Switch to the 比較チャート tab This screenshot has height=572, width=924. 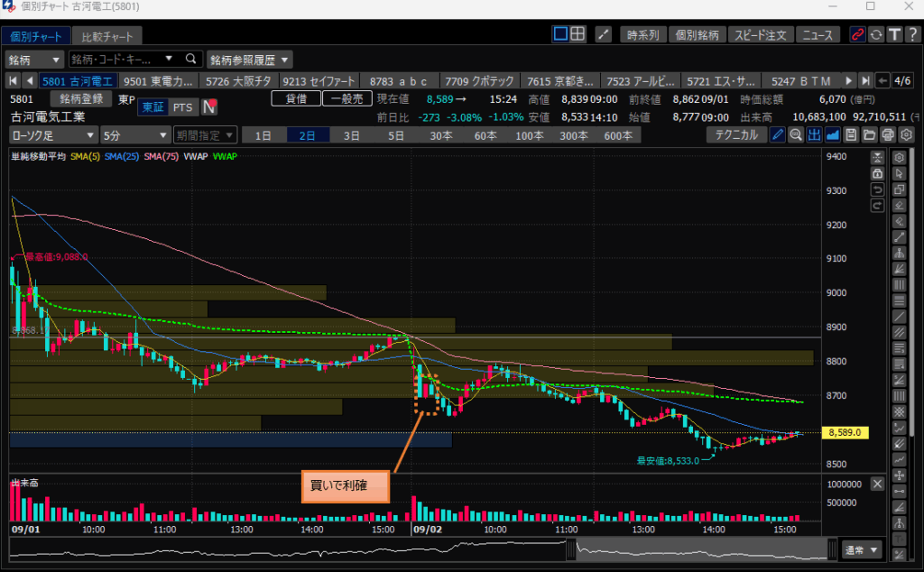106,37
